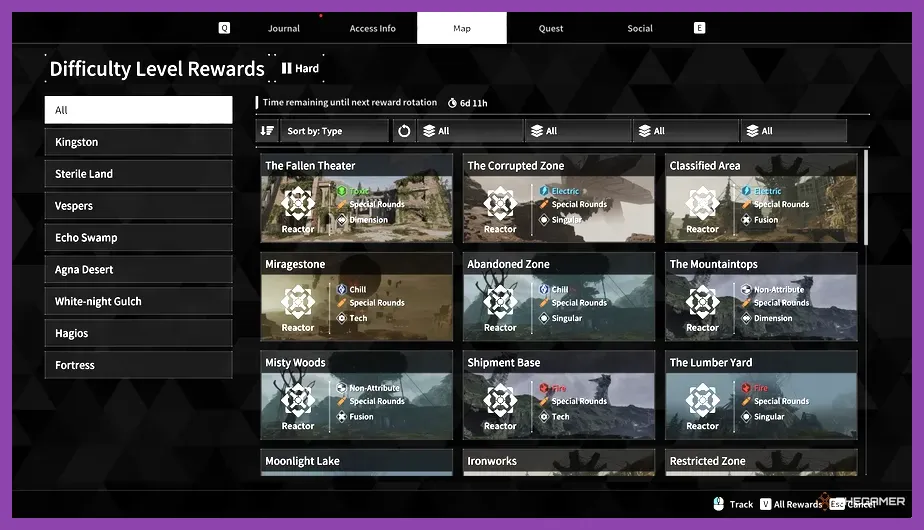Click the Reactor icon on Shipment Base card
924x530 pixels.
click(500, 400)
